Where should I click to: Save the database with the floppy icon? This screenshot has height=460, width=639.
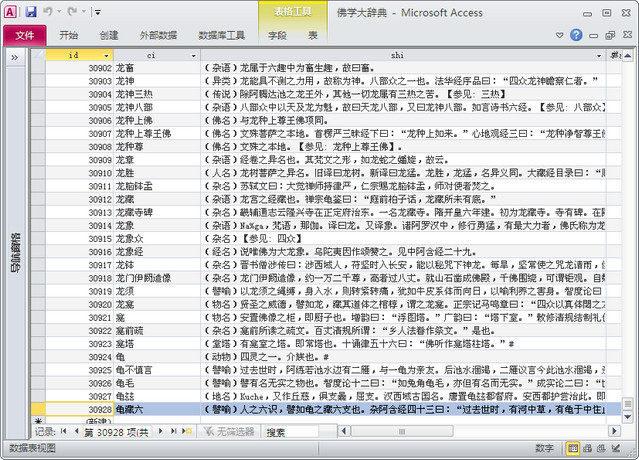click(31, 12)
